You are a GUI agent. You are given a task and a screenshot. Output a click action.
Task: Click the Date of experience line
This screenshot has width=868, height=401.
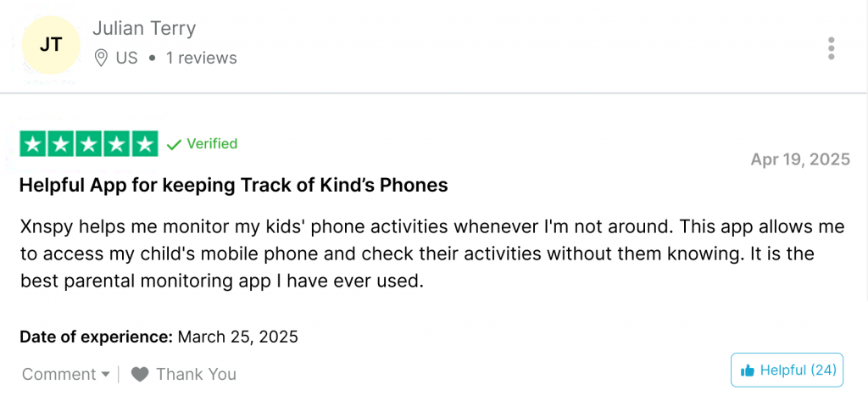coord(159,337)
